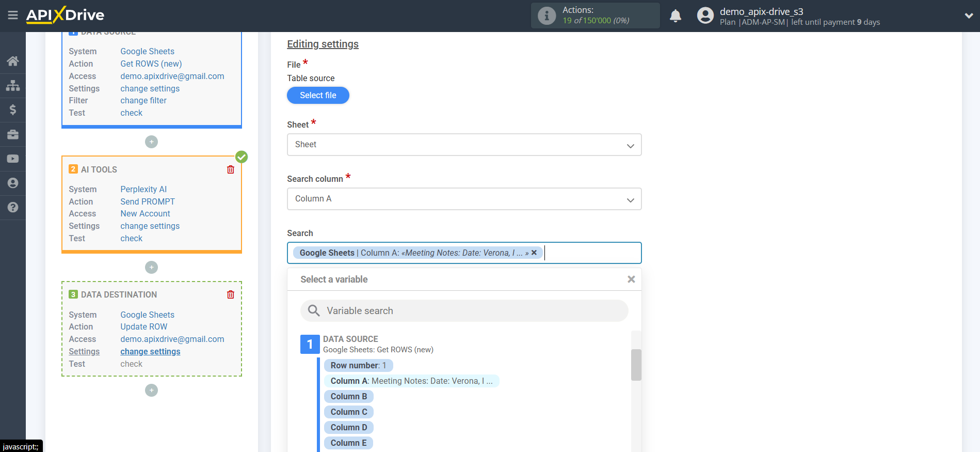Remove the Column A variable tag
The width and height of the screenshot is (980, 452).
[534, 253]
